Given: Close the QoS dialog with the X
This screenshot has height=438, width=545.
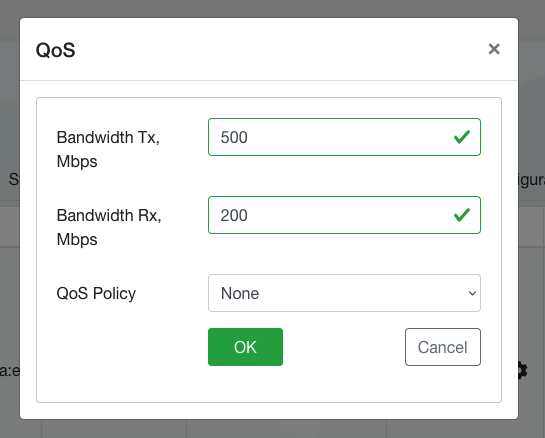Looking at the screenshot, I should 494,49.
